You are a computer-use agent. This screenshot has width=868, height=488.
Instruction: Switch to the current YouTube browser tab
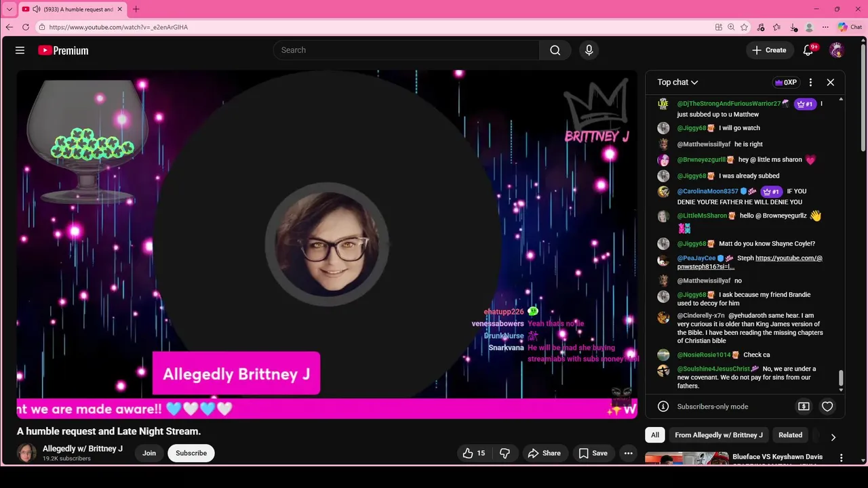click(71, 9)
